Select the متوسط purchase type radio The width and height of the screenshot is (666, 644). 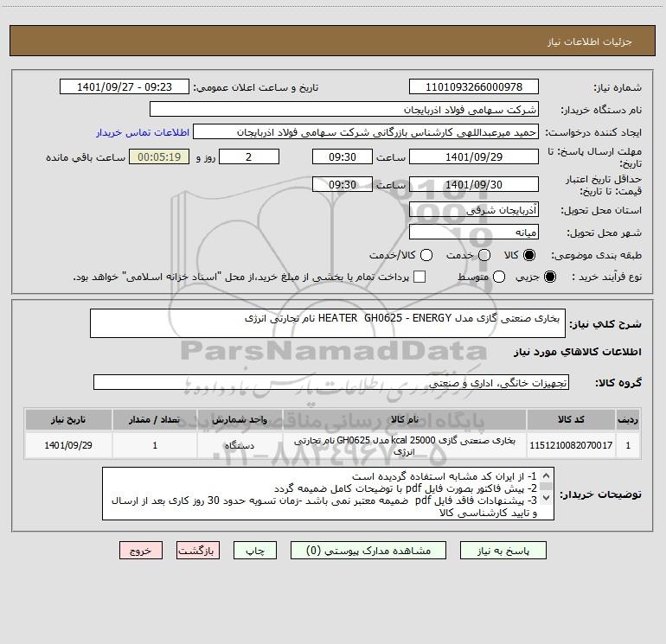click(x=499, y=277)
